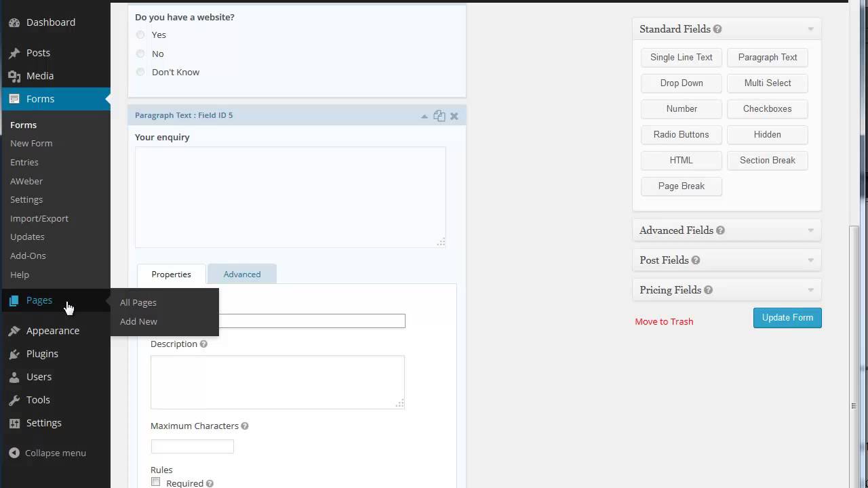
Task: Click the Appearance paintbrush icon
Action: tap(14, 331)
